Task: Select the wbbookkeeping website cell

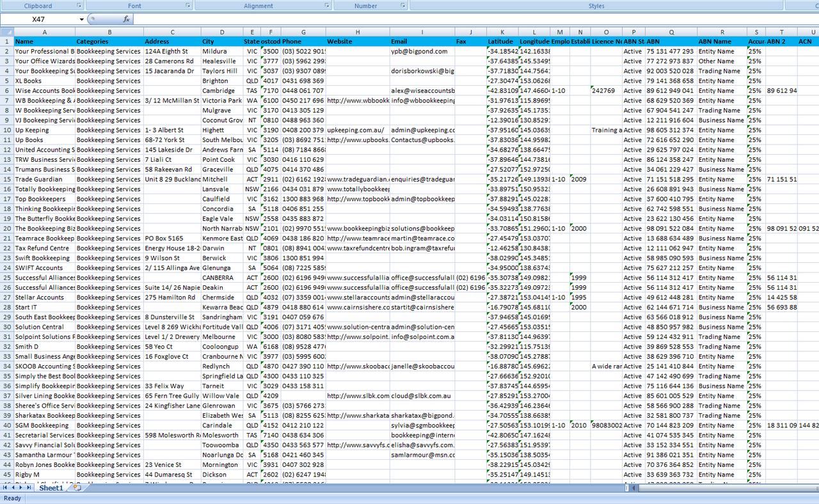Action: click(358, 100)
